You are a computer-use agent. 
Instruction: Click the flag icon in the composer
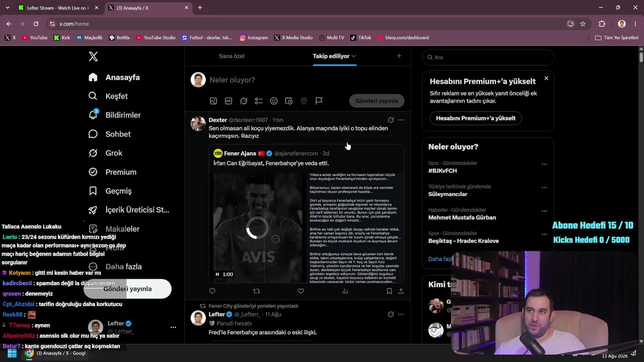point(319,101)
